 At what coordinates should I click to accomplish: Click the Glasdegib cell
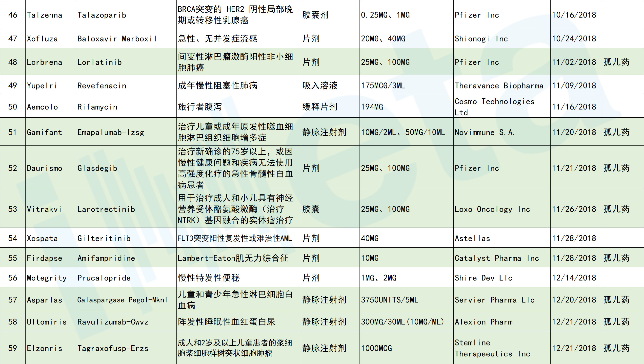click(x=126, y=168)
